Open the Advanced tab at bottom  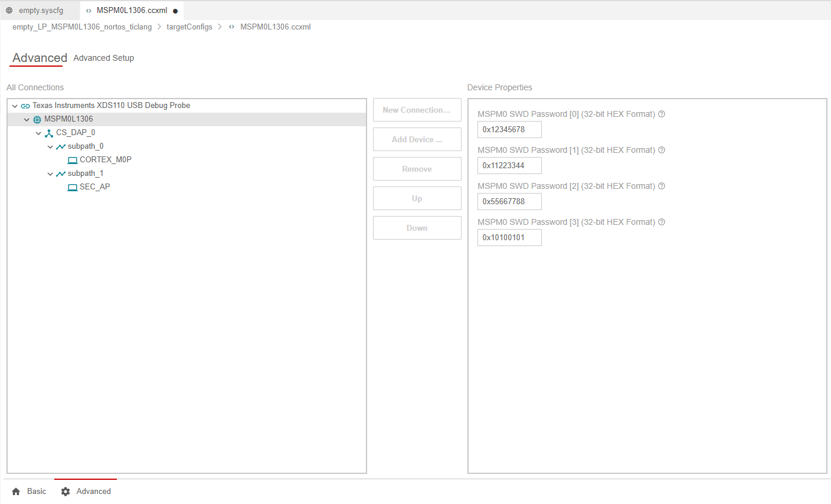click(86, 491)
